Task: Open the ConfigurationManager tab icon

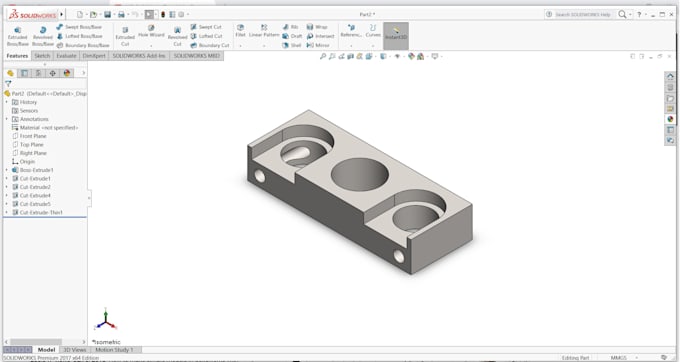Action: 38,73
